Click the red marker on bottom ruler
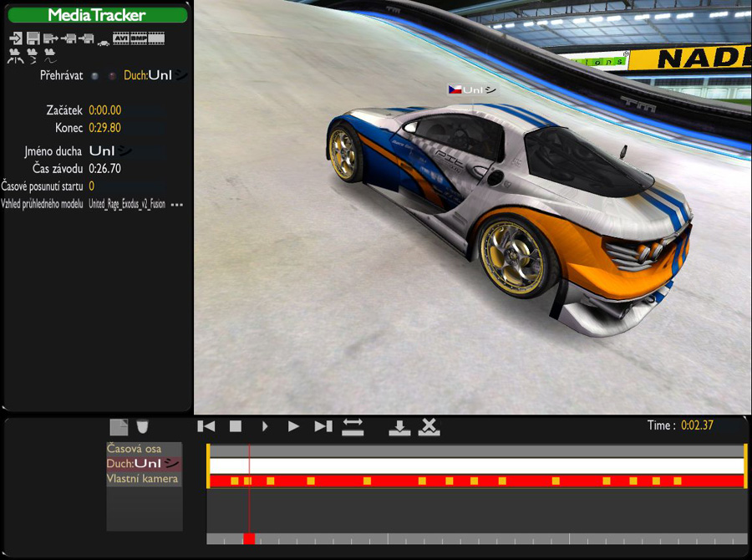The image size is (752, 560). (x=249, y=539)
